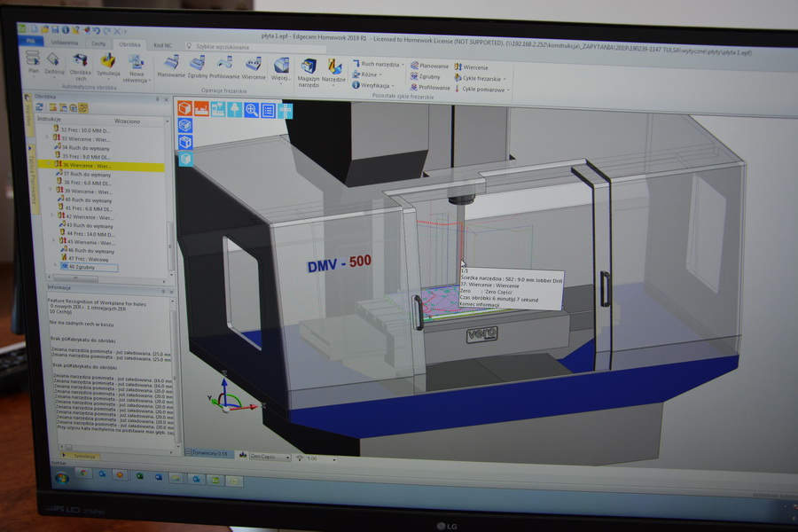Open the Różne dropdown menu
798x532 pixels.
coord(366,74)
